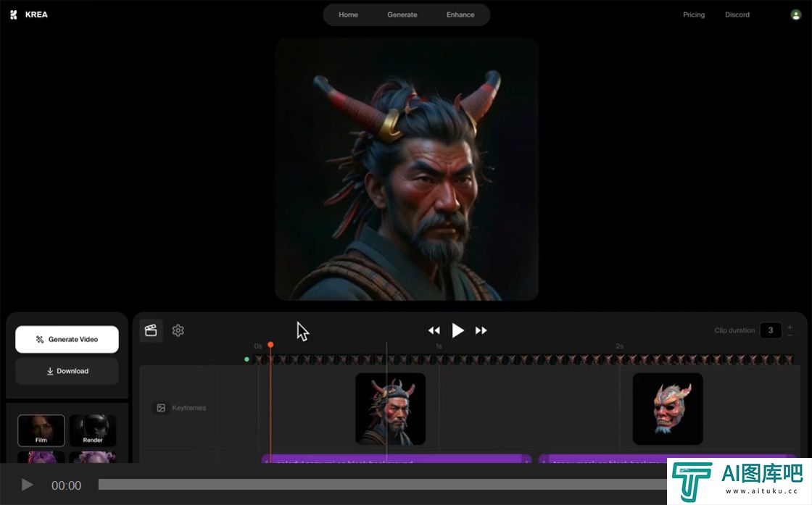Open the Discord link
The image size is (812, 505).
tap(737, 15)
